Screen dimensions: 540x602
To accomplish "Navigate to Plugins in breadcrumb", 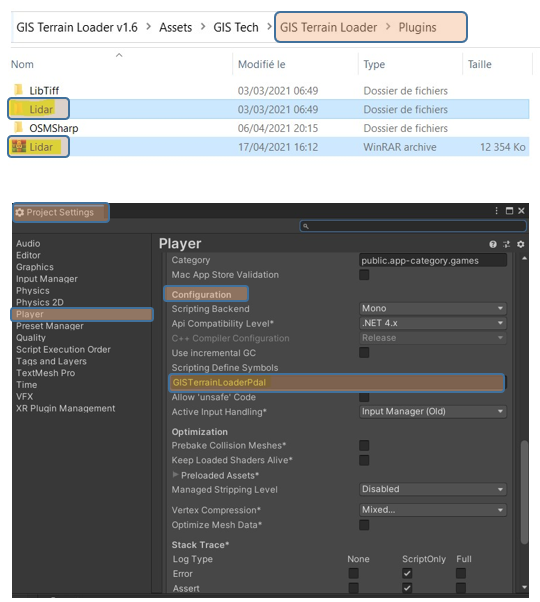I will click(x=417, y=27).
